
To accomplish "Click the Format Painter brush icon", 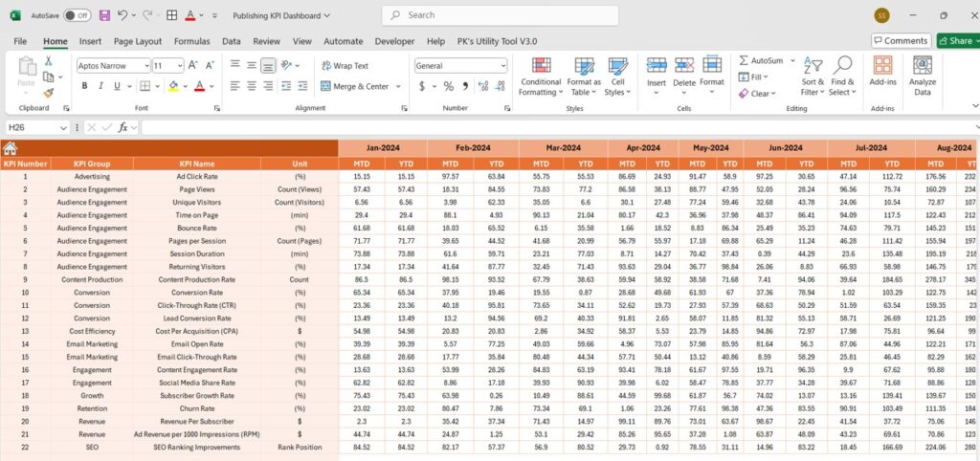I will (x=48, y=93).
